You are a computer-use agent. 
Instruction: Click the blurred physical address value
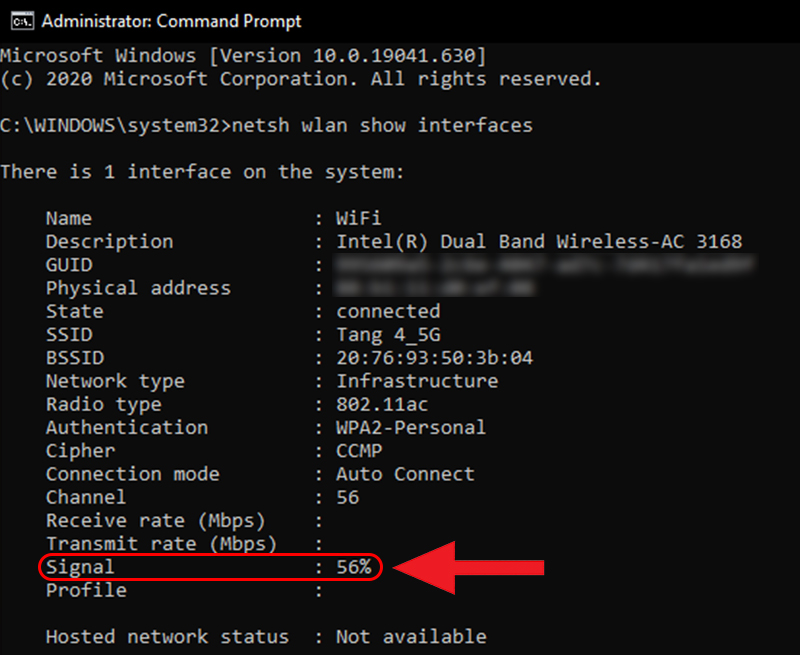pos(433,288)
